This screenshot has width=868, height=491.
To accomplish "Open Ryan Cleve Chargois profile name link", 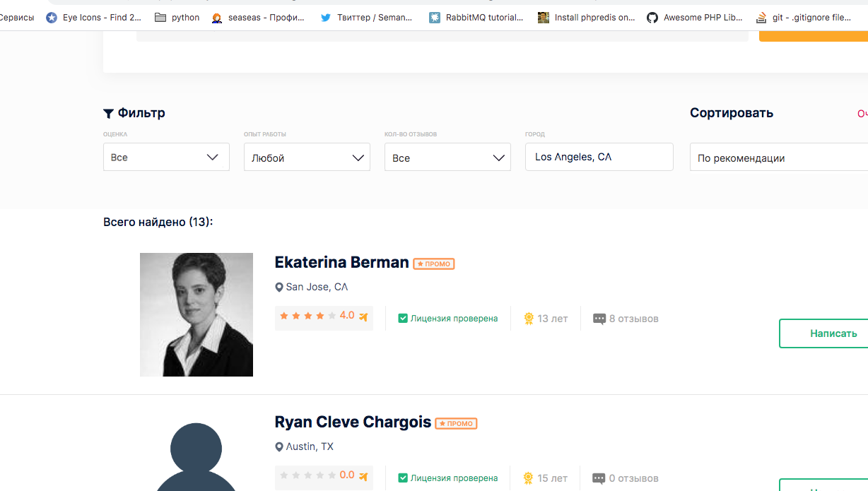I will point(353,422).
